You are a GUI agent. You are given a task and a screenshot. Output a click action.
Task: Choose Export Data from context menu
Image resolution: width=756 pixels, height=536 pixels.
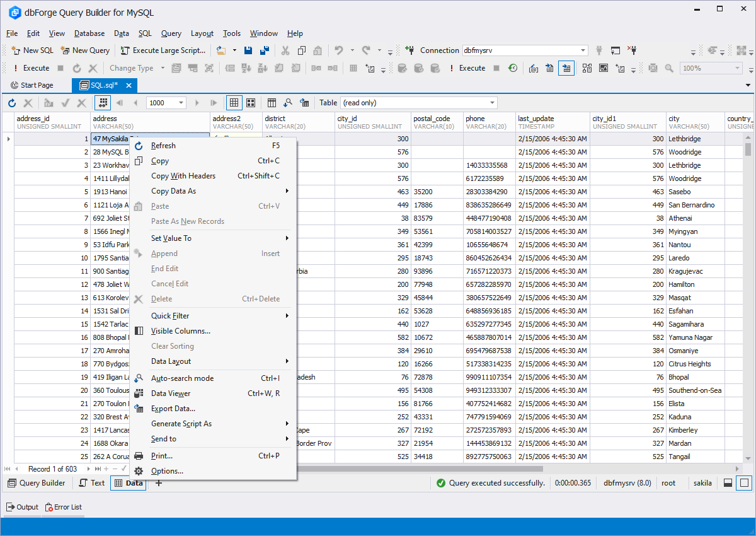click(x=173, y=409)
